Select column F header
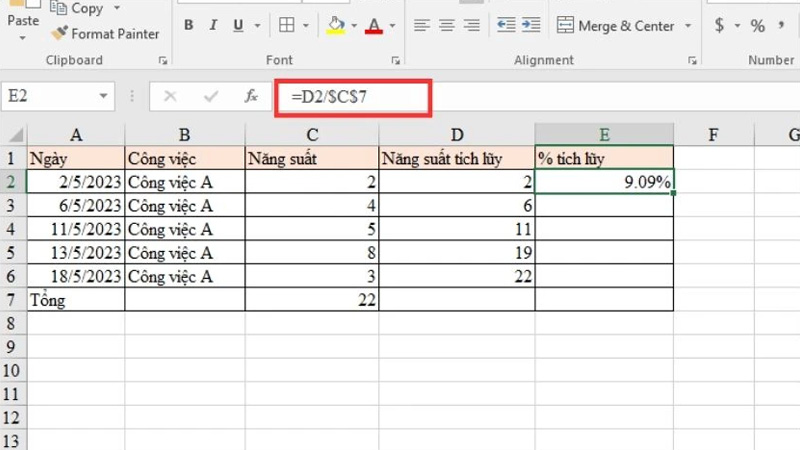 713,135
